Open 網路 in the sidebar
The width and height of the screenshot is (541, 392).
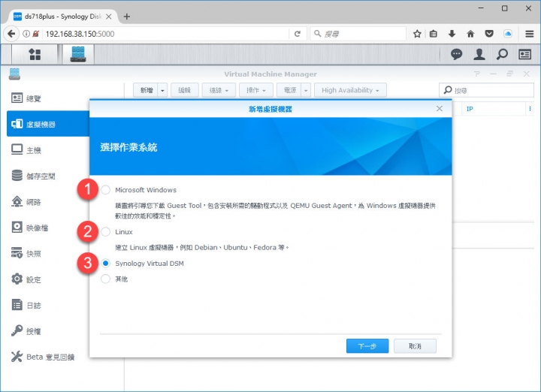pos(48,202)
